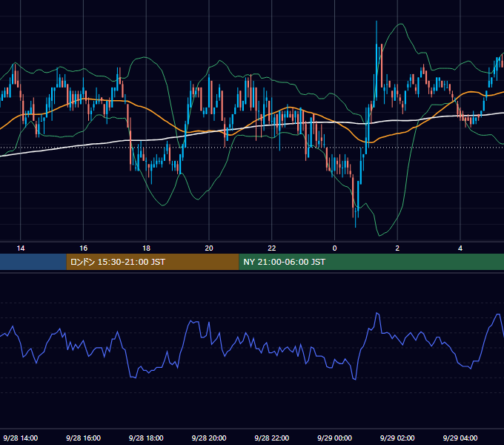Click the 9/28 22:00 date label

click(x=272, y=438)
